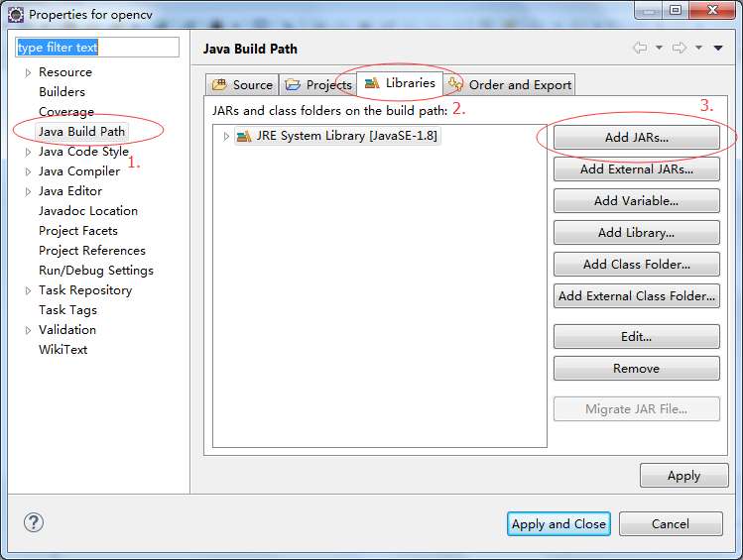The width and height of the screenshot is (743, 560).
Task: Select Javadoc Location tree item
Action: 88,211
